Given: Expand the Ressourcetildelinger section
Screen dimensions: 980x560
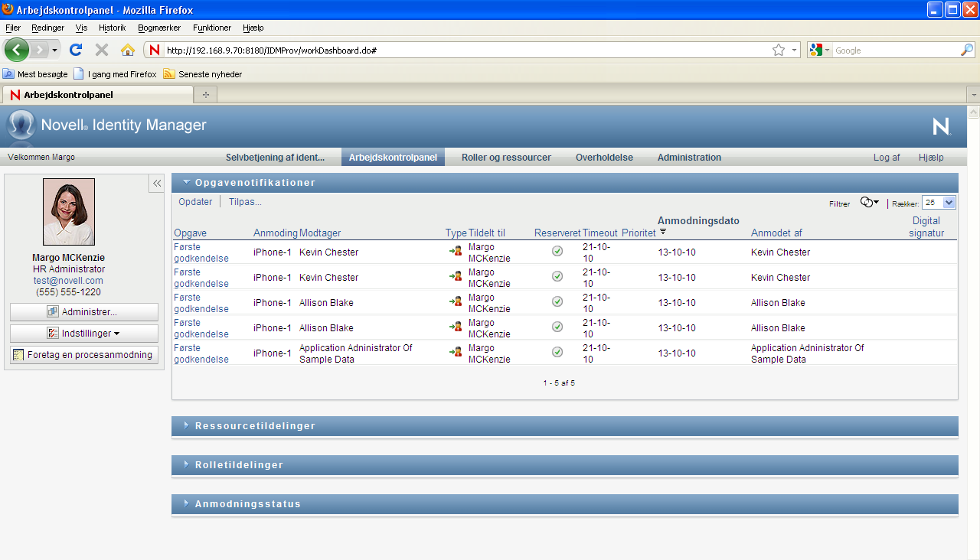Looking at the screenshot, I should pyautogui.click(x=187, y=426).
